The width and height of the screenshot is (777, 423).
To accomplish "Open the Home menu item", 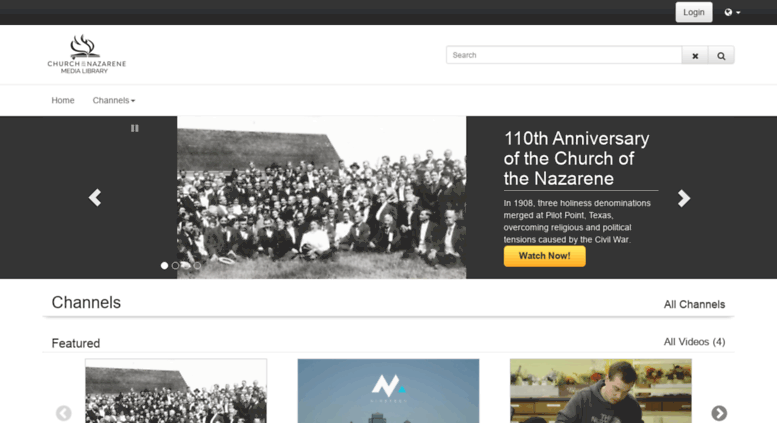I will 63,100.
